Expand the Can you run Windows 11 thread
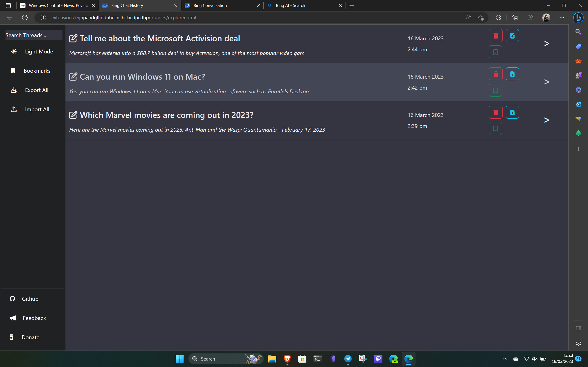588x367 pixels. (x=547, y=81)
